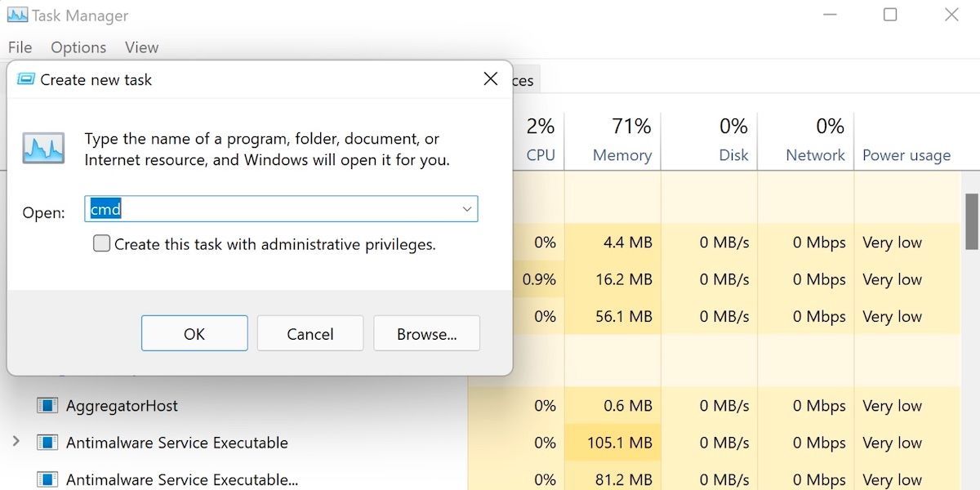Confirm the new task with OK
Screen dimensions: 980x490
pos(194,333)
